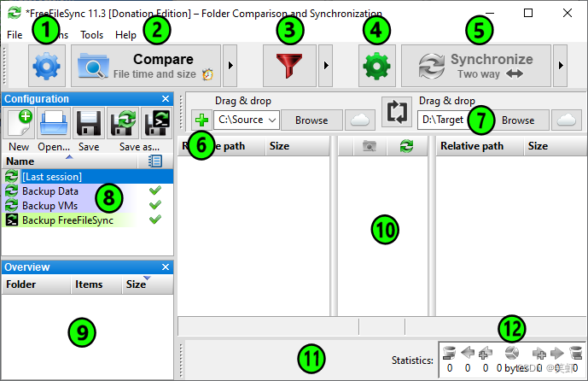
Task: Save configuration as a batch job
Action: 157,123
